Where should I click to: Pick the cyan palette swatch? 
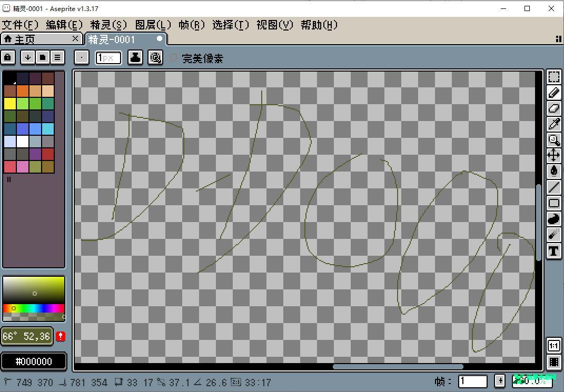point(48,128)
